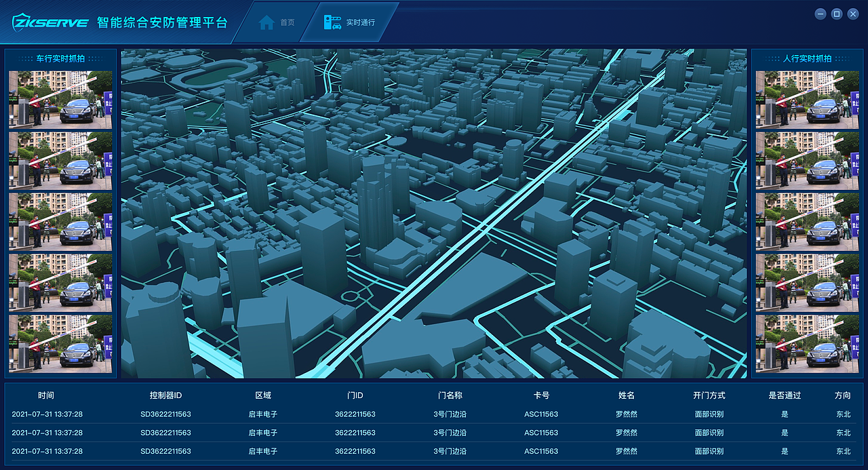
Task: Click the 区域 column header
Action: click(x=263, y=395)
